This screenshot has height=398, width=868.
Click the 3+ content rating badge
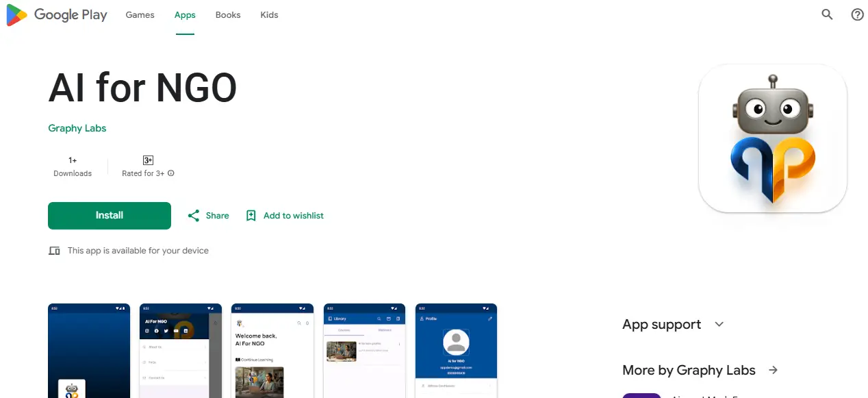148,160
